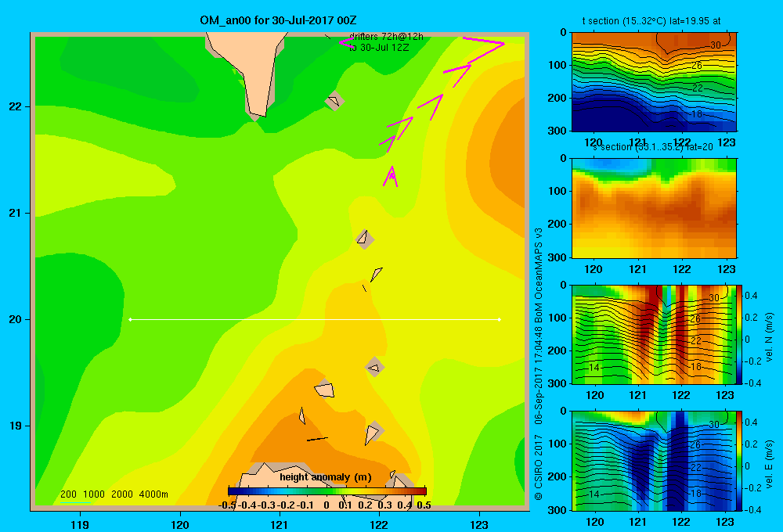The height and width of the screenshot is (532, 783).
Task: Click the 't section (15..32°C) lat=19.95' title
Action: click(651, 21)
